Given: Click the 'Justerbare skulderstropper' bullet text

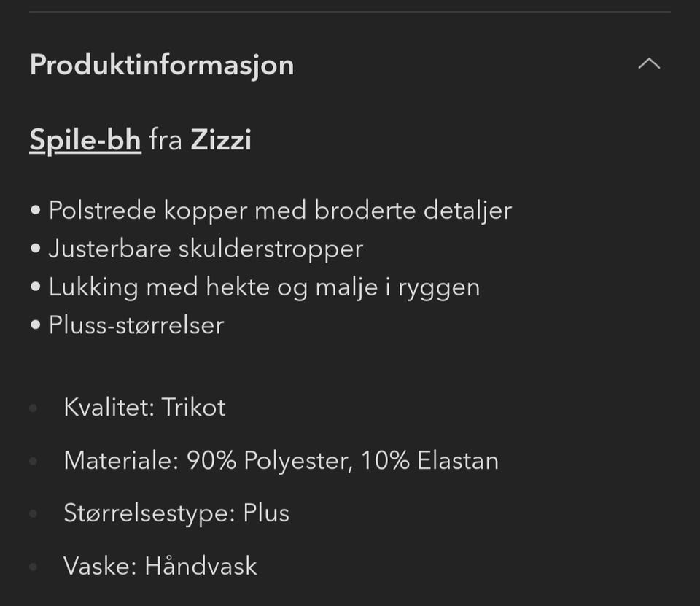Looking at the screenshot, I should pyautogui.click(x=206, y=249).
